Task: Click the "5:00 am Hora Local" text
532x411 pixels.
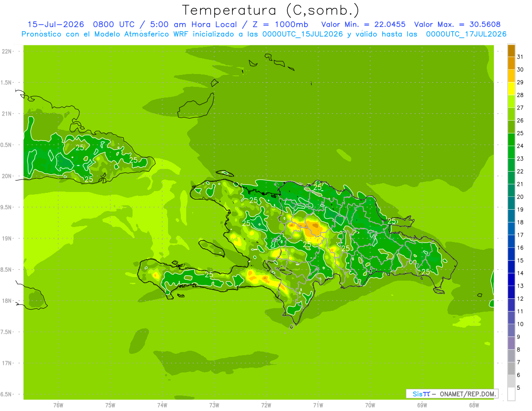Action: (192, 24)
